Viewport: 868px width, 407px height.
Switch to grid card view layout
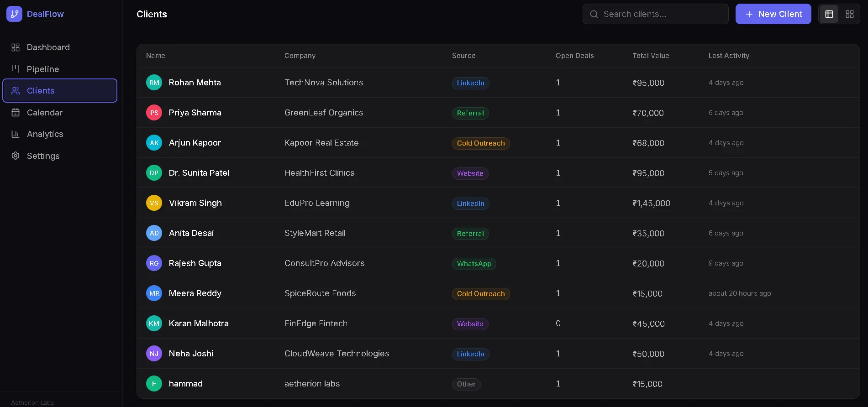pyautogui.click(x=850, y=14)
